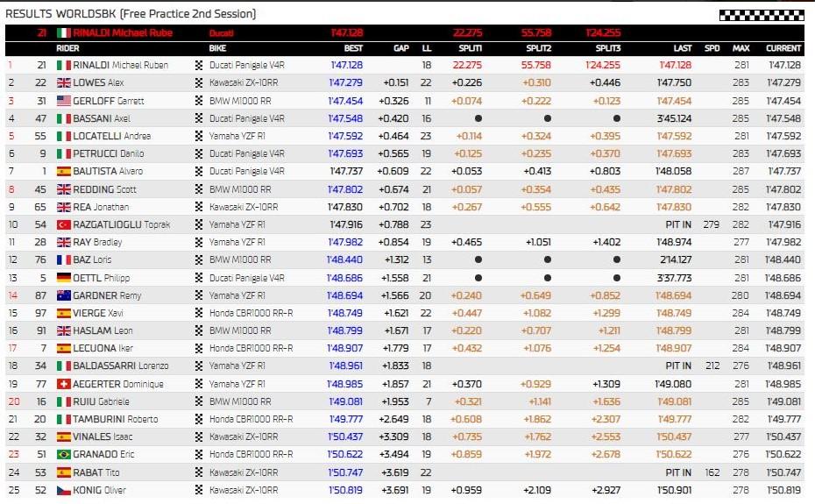Click the +0.609 gap in BAUTISTA's row
The height and width of the screenshot is (504, 815).
[393, 172]
